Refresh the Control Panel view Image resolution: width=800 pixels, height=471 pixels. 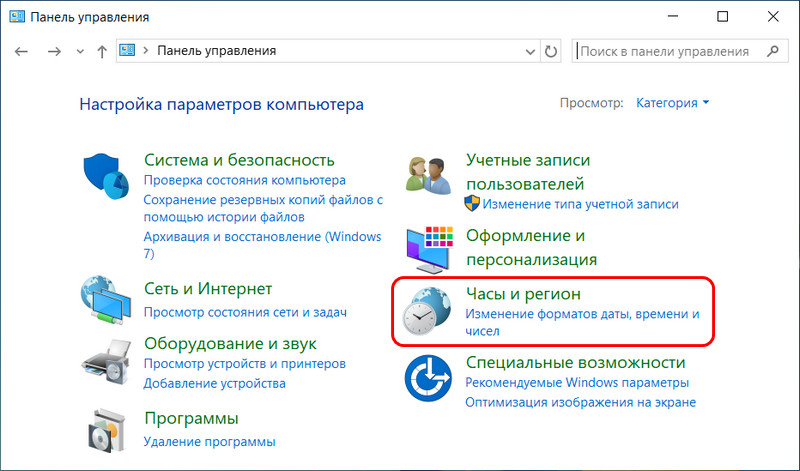coord(551,51)
